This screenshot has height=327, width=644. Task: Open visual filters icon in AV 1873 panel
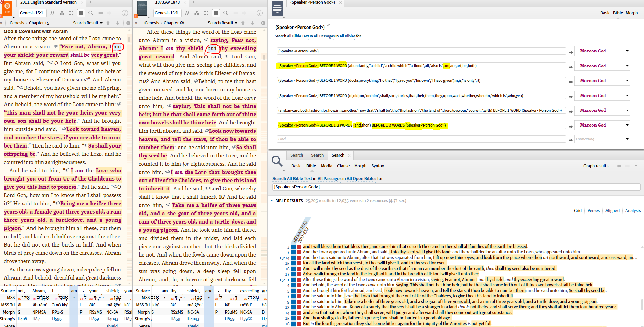(x=197, y=13)
